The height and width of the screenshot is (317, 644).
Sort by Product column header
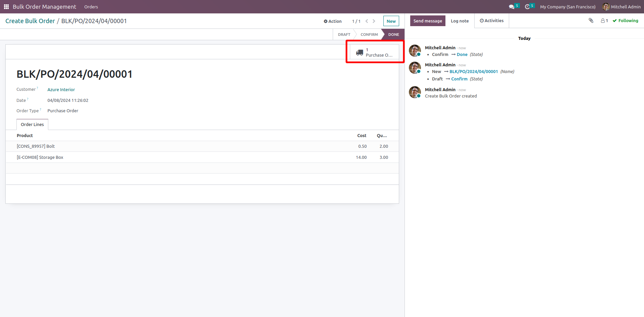point(25,136)
